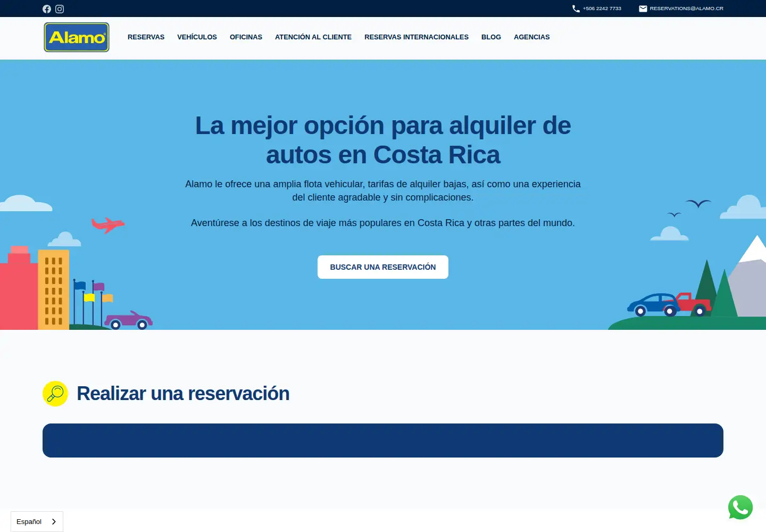Open WhatsApp chat bubble

[740, 508]
